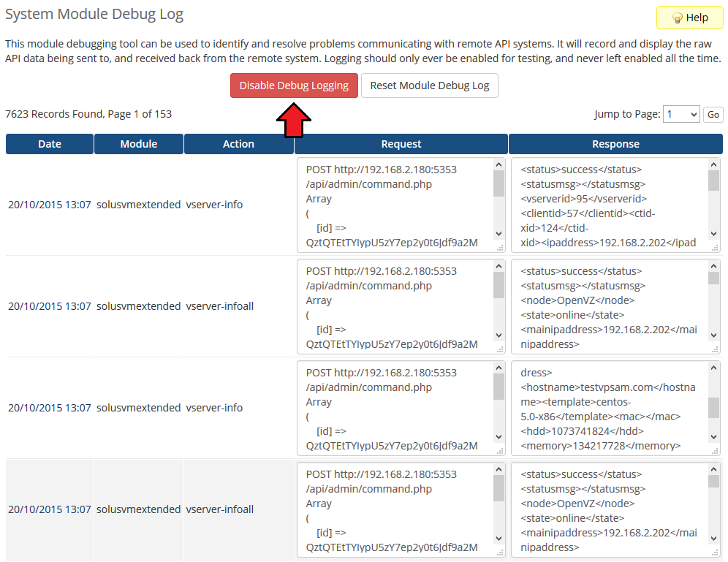728x562 pixels.
Task: Click scroll down arrow in first Request box
Action: [x=498, y=234]
